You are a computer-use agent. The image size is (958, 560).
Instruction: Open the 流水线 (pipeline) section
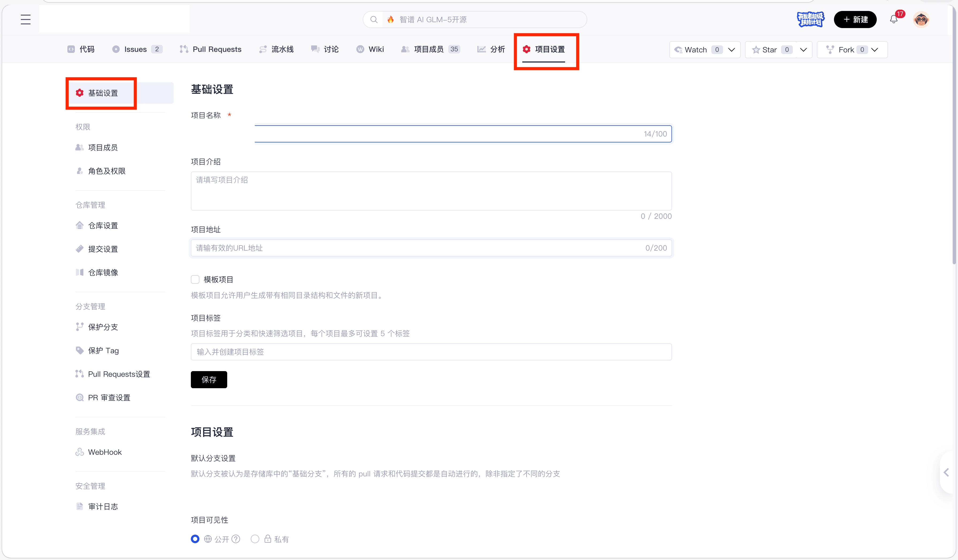[283, 49]
